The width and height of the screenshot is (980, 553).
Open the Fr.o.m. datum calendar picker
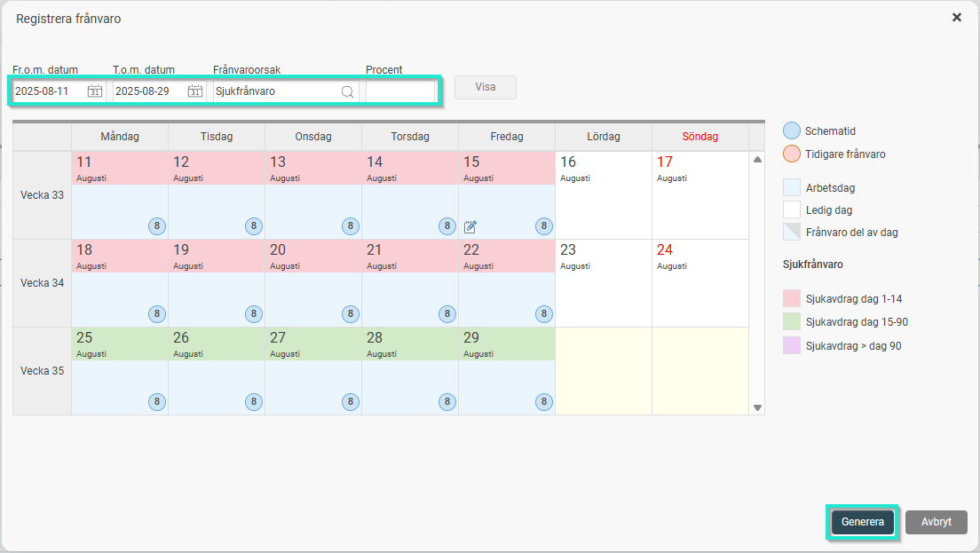pyautogui.click(x=95, y=91)
